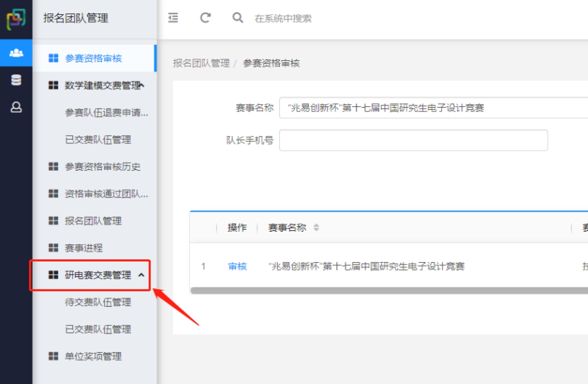Select 参赛资格审核 in the sidebar
588x384 pixels.
click(x=94, y=58)
